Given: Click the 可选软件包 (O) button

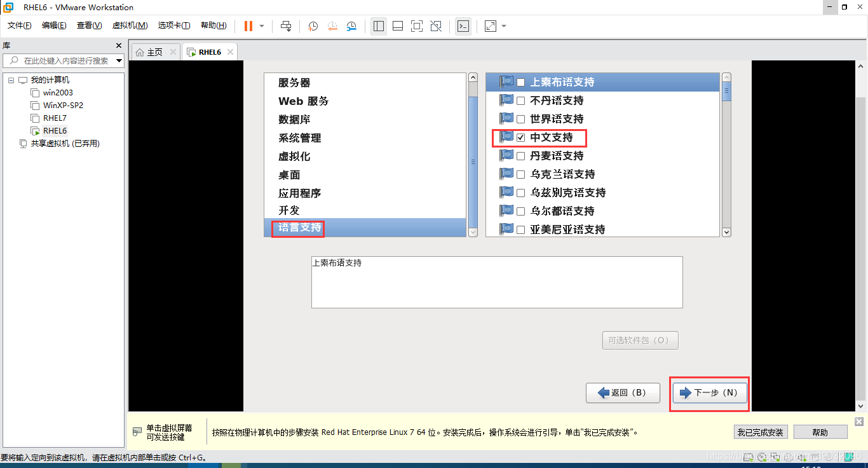Looking at the screenshot, I should [640, 340].
